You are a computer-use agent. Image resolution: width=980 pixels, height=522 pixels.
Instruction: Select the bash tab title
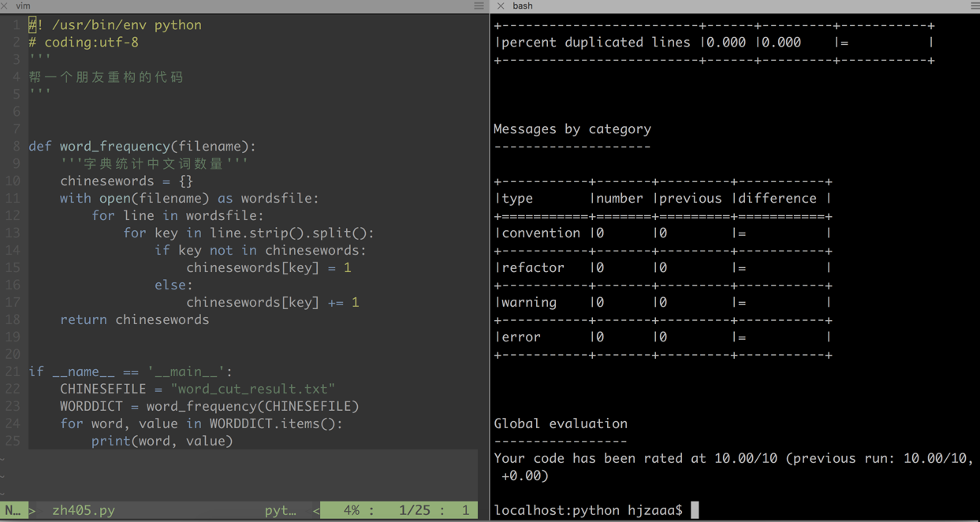click(x=523, y=6)
